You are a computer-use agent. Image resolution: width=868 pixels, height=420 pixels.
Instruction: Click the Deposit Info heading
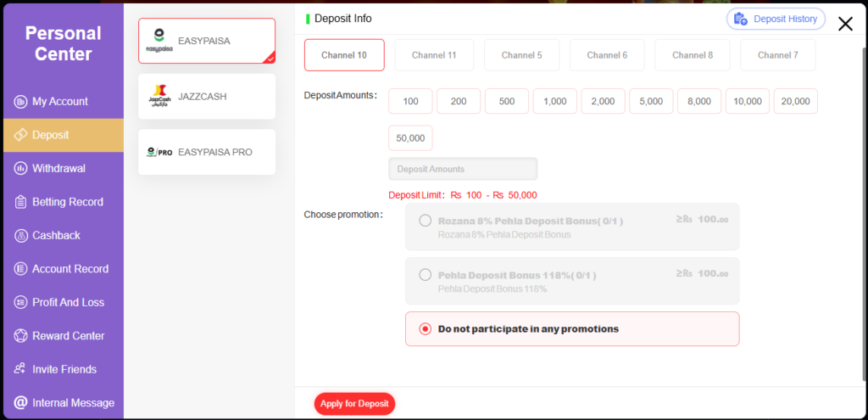[343, 19]
